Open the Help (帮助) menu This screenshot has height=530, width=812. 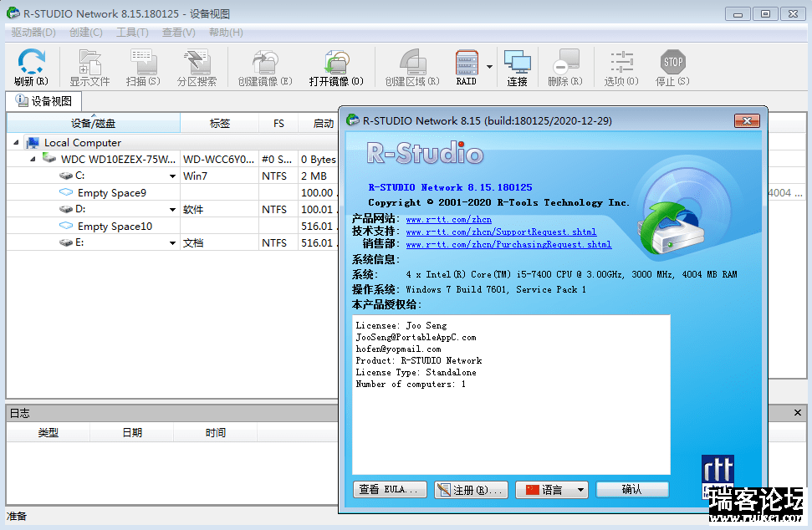point(226,32)
